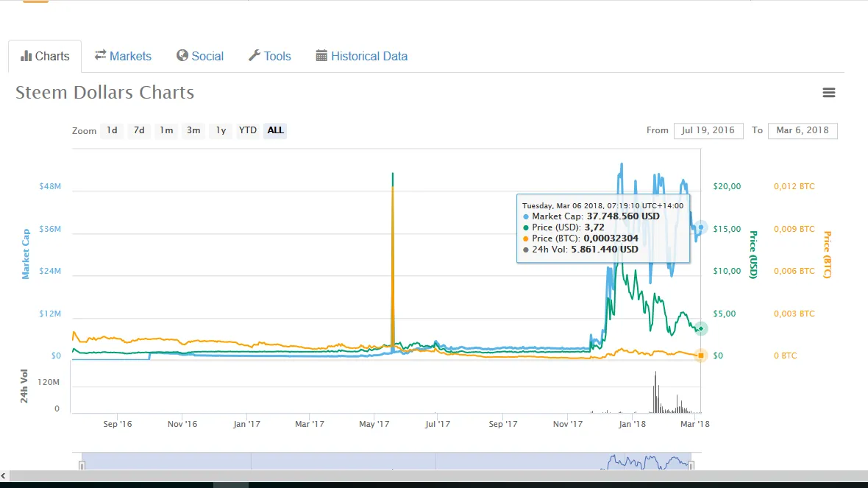Click the tooltip Market Cap 37.748.560 USD value
Image resolution: width=868 pixels, height=488 pixels.
pyautogui.click(x=623, y=216)
